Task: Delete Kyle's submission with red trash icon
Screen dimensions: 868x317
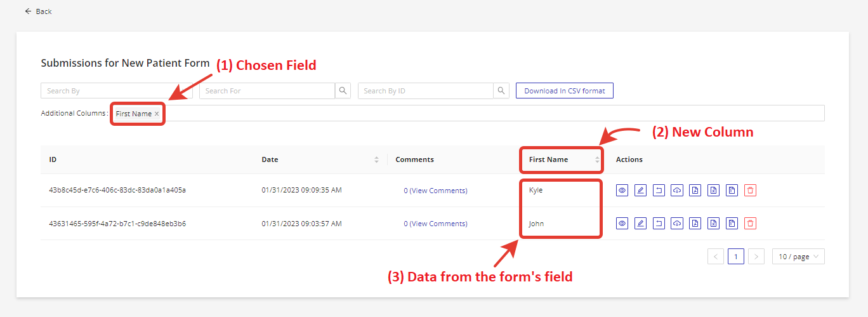Action: click(x=751, y=190)
